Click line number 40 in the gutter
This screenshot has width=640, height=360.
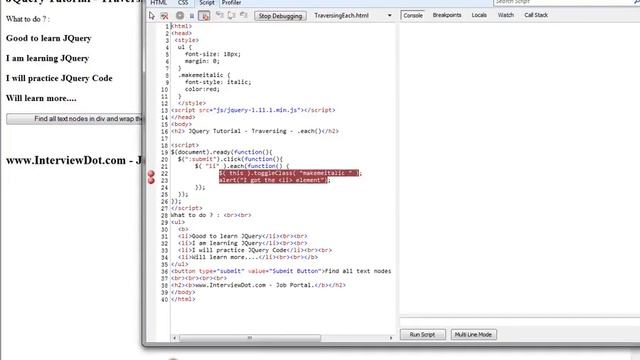[164, 299]
